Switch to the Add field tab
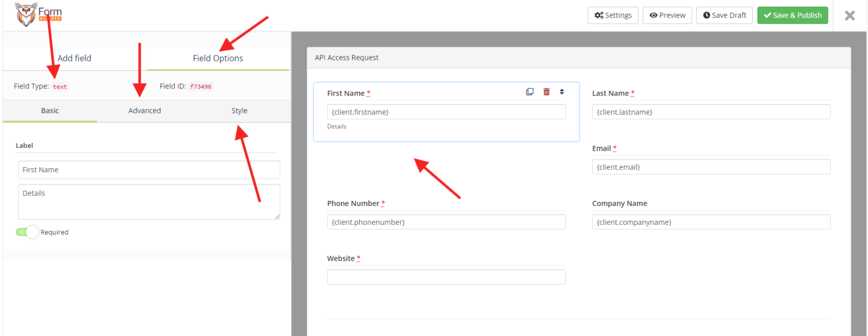The image size is (868, 336). point(75,58)
